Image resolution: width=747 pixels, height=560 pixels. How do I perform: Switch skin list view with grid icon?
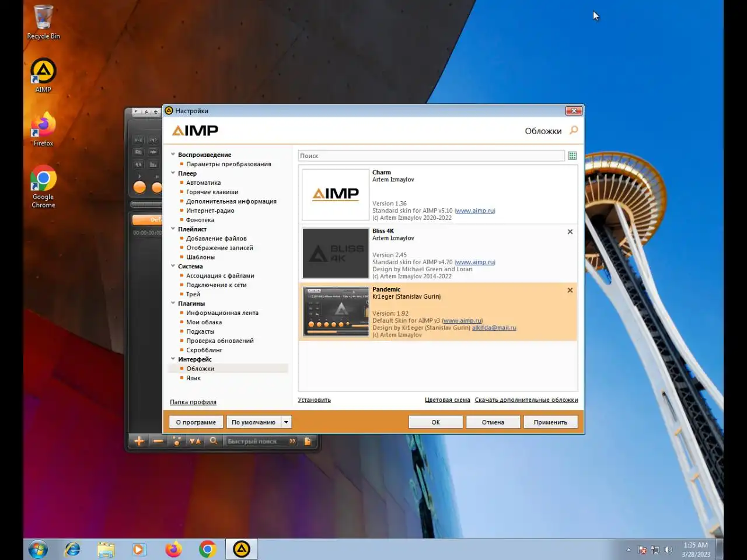573,156
